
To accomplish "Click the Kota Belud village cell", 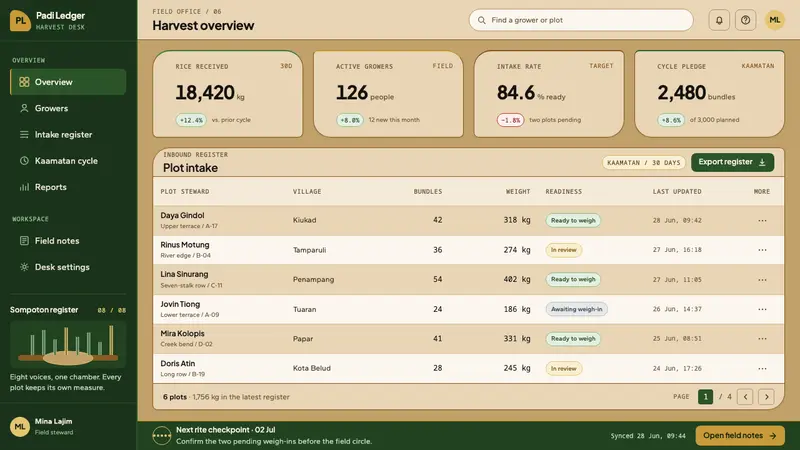I will click(x=312, y=368).
